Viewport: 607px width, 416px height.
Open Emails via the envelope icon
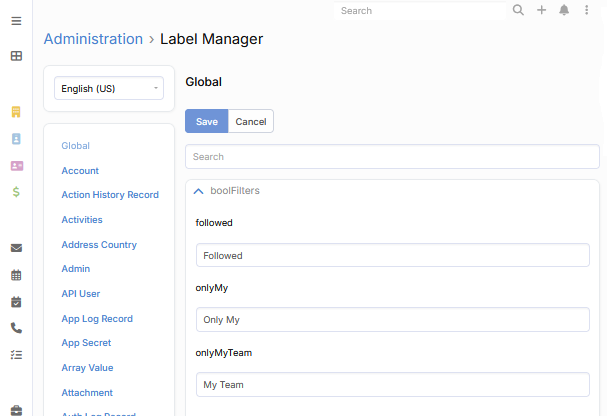coord(16,248)
